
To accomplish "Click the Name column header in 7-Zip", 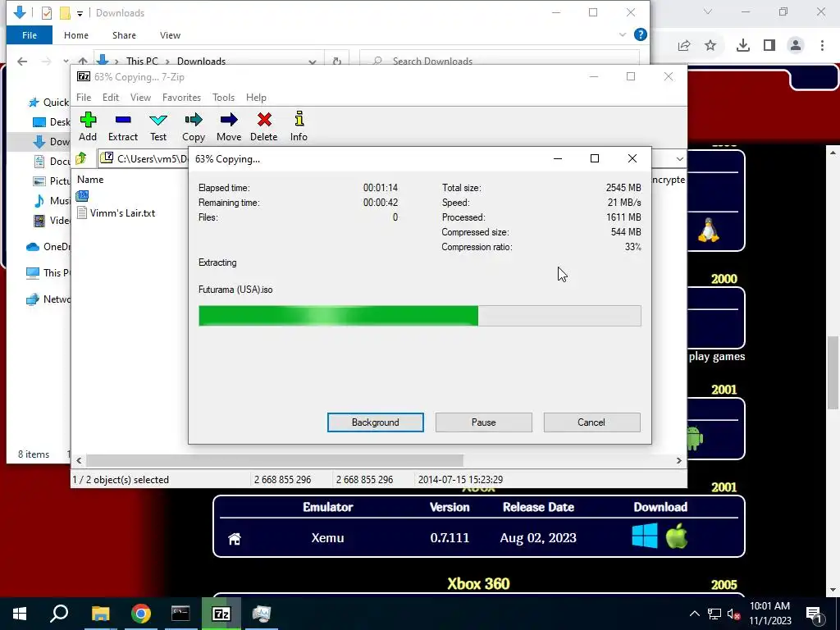I will pyautogui.click(x=90, y=180).
